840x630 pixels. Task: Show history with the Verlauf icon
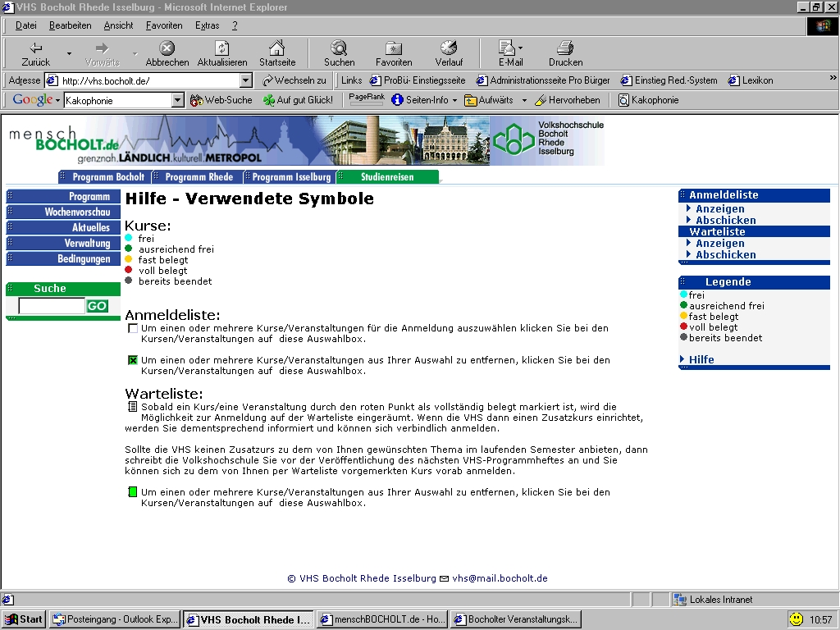point(449,48)
